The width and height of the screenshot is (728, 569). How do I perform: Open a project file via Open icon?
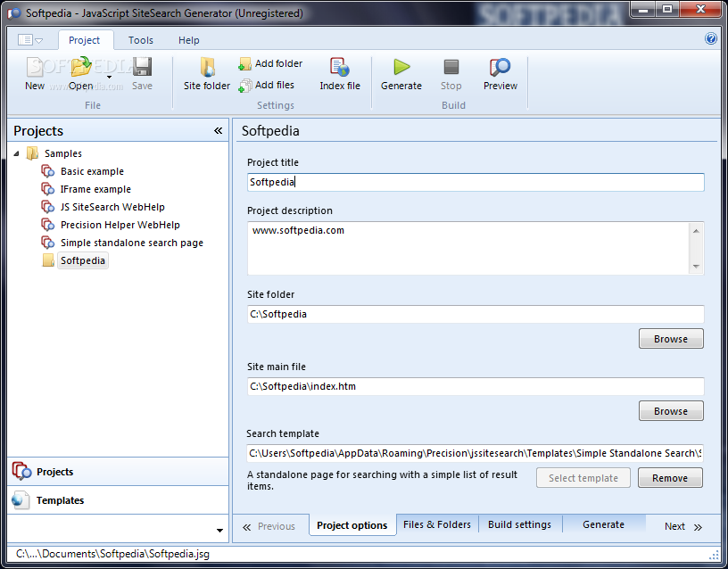(x=81, y=67)
